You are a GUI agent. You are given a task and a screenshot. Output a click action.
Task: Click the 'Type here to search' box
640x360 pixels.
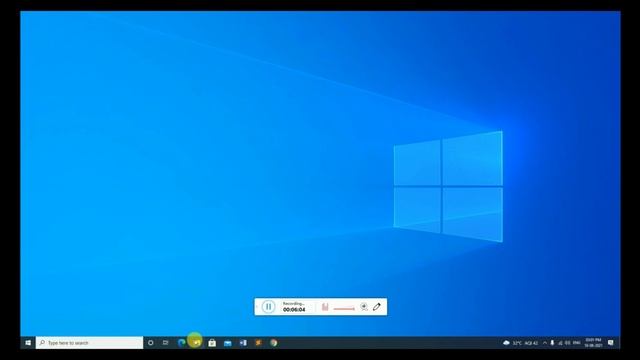click(89, 343)
